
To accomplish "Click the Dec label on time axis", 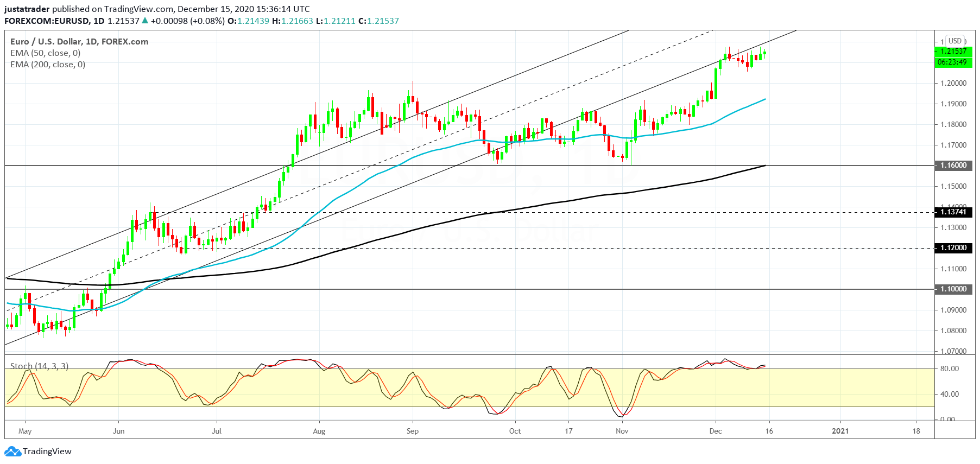I will pyautogui.click(x=716, y=431).
